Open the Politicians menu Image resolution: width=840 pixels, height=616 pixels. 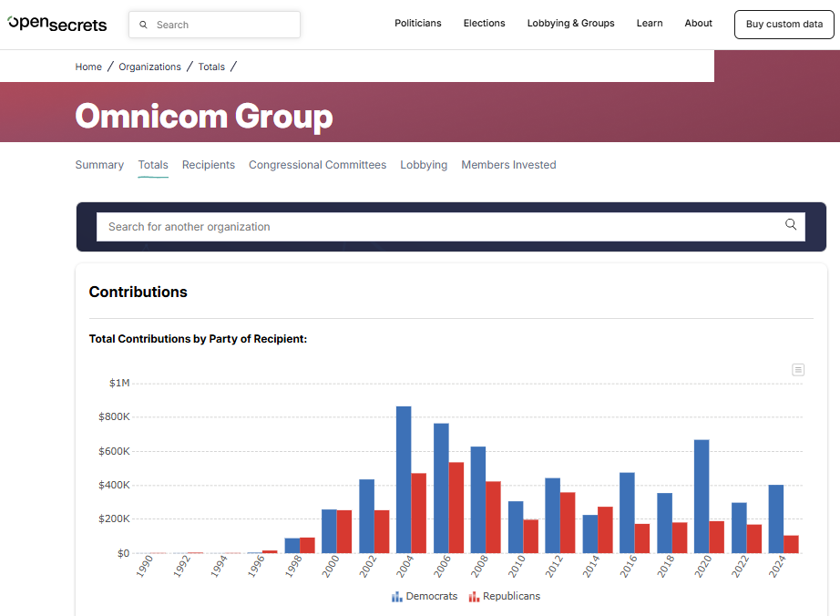(417, 24)
